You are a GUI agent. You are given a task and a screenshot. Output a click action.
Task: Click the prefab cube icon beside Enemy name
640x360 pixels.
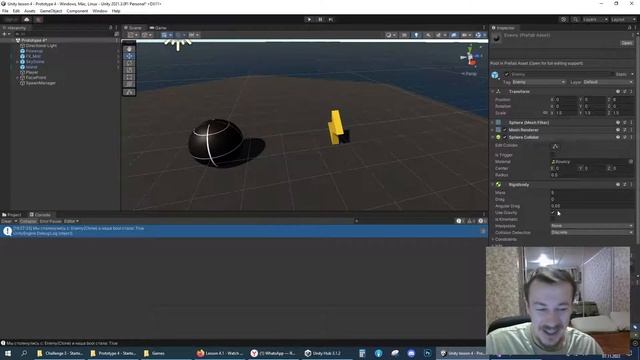(x=495, y=75)
